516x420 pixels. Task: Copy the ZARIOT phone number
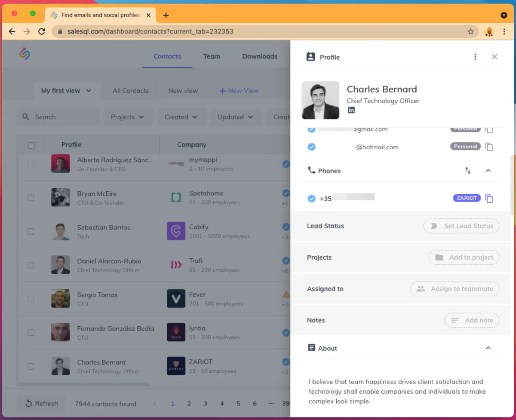[x=489, y=199]
